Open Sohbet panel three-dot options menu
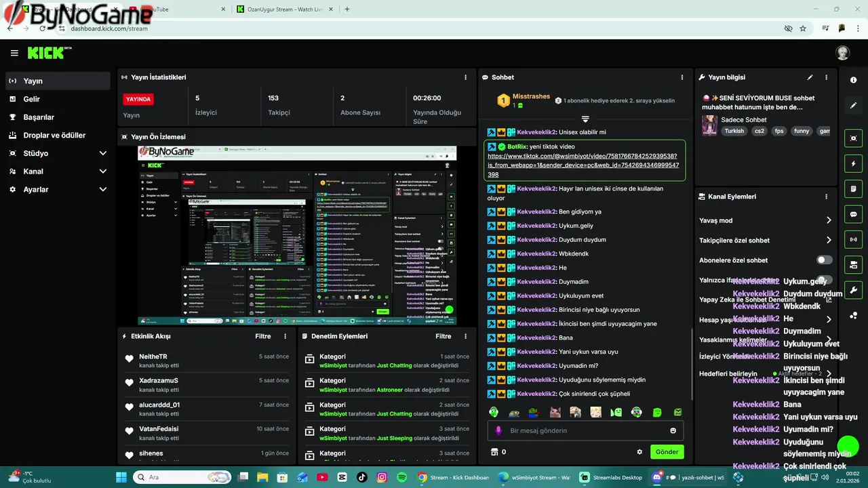This screenshot has height=488, width=868. tap(682, 77)
